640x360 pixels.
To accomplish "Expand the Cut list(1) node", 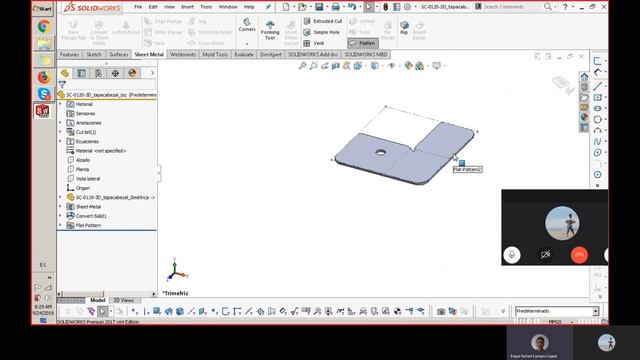I will [60, 132].
